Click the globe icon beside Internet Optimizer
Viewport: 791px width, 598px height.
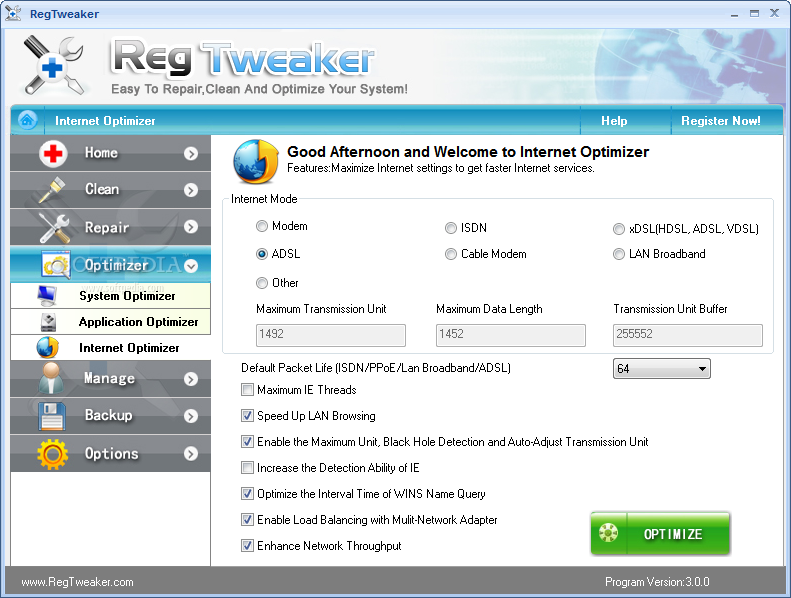tap(47, 348)
